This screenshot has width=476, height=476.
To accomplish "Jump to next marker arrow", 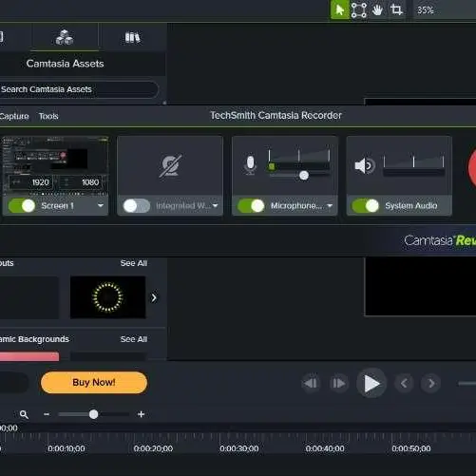I will coord(431,384).
